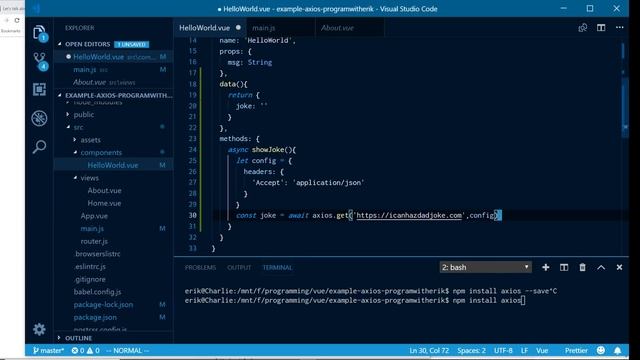Open notifications bell in status bar
Image resolution: width=640 pixels, height=360 pixels.
click(618, 350)
